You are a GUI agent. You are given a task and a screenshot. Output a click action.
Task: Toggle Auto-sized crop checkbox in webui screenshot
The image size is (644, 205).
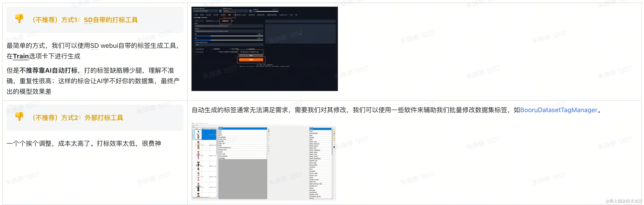pyautogui.click(x=195, y=52)
